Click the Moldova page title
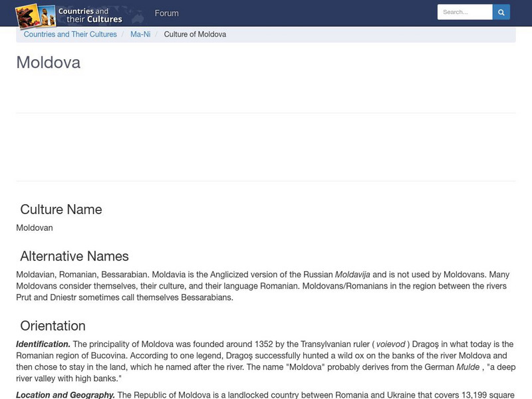Image resolution: width=532 pixels, height=399 pixels. pos(48,63)
